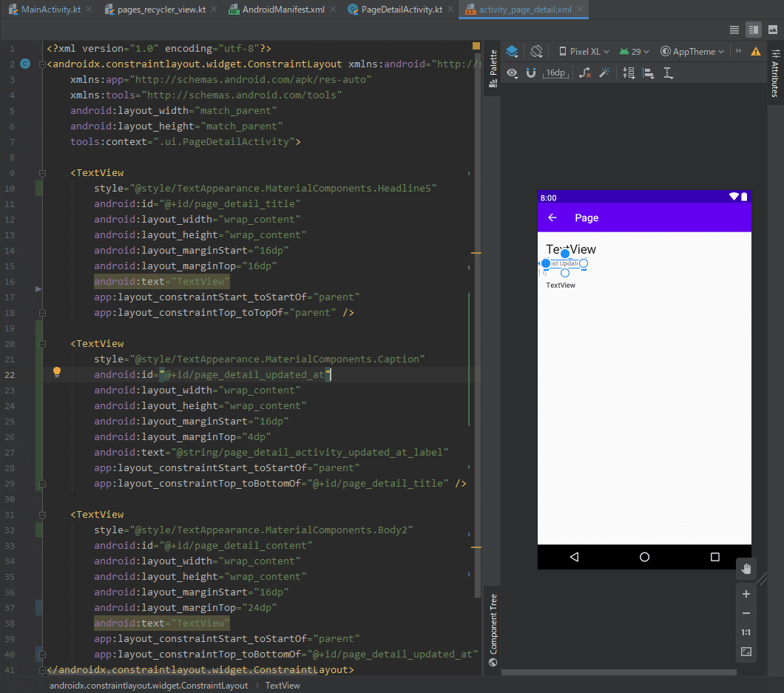
Task: Click the layout warning triangle icon
Action: pos(755,52)
